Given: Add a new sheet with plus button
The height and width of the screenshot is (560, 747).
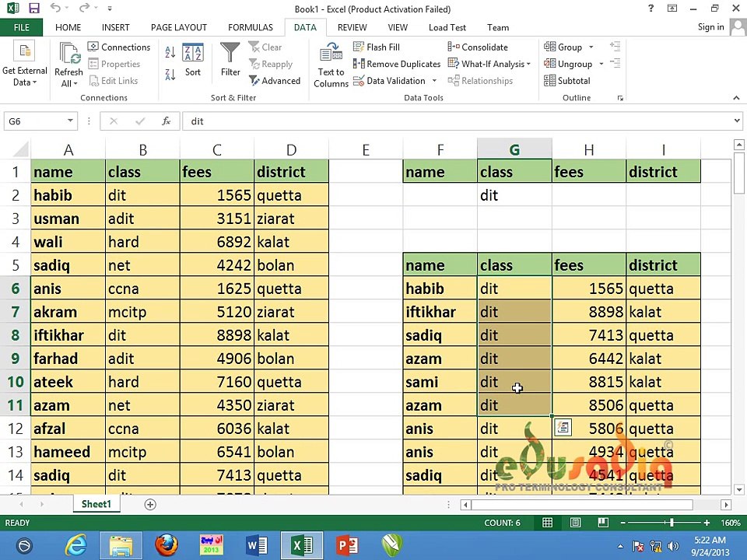Looking at the screenshot, I should 150,504.
